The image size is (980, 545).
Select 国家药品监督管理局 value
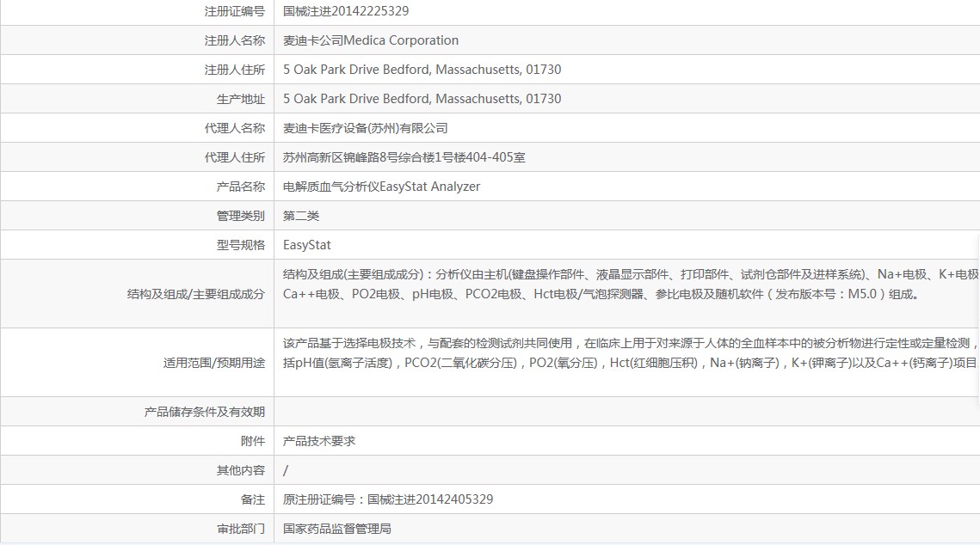tap(337, 530)
